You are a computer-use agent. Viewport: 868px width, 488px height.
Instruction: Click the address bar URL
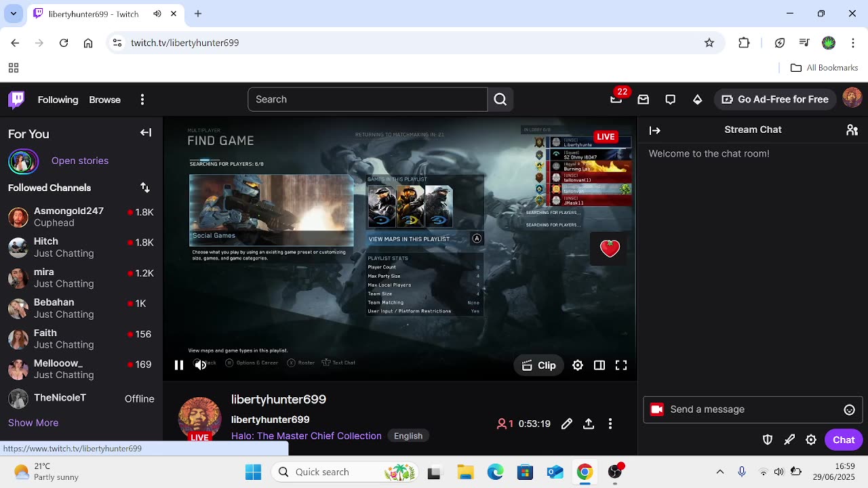[185, 43]
